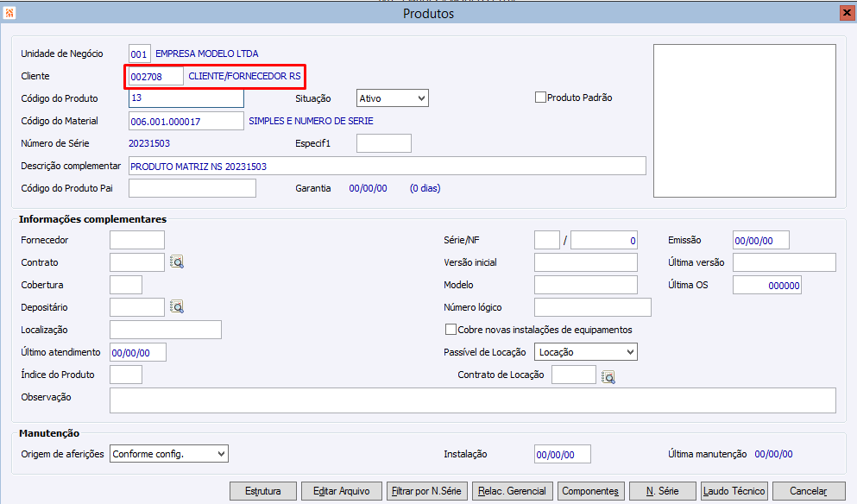This screenshot has width=857, height=504.
Task: Click the Descrição complementar text field
Action: pos(387,167)
